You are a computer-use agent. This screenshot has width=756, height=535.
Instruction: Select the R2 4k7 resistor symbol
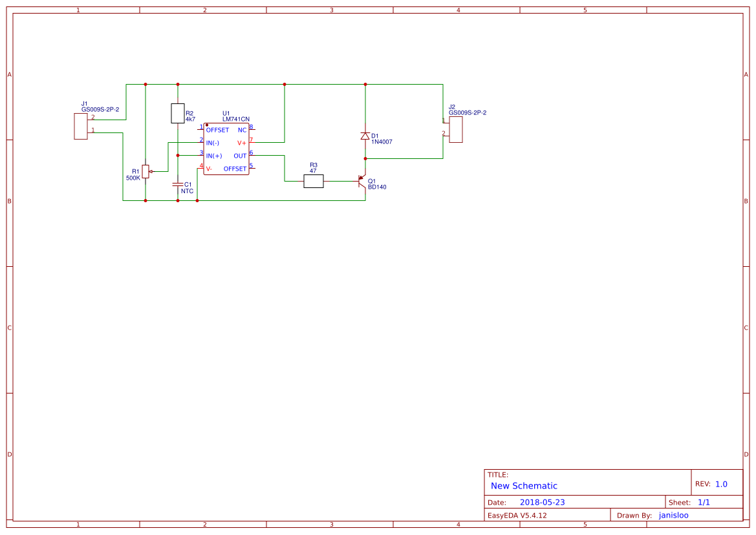click(177, 112)
